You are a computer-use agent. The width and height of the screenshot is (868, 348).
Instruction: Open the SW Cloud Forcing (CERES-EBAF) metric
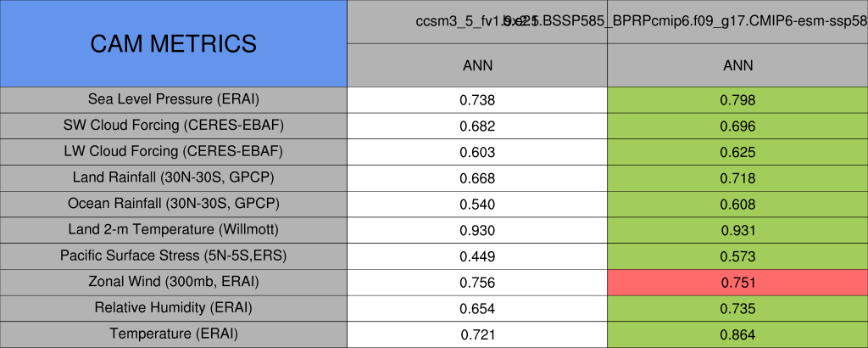pyautogui.click(x=173, y=126)
